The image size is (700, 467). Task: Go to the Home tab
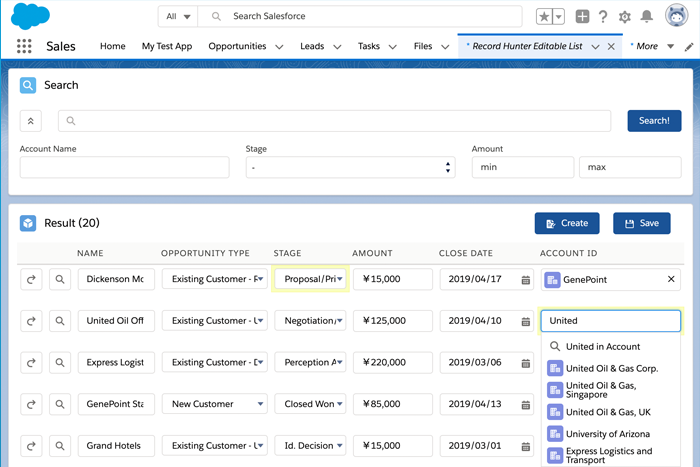[x=113, y=46]
